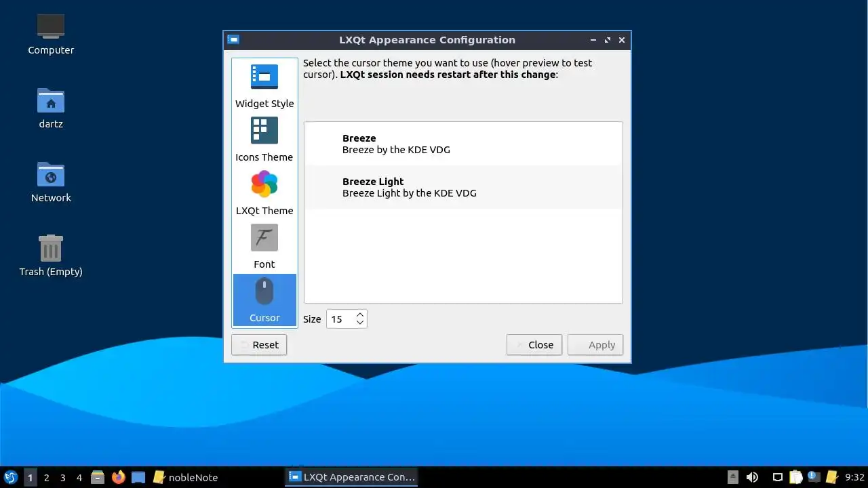The width and height of the screenshot is (868, 488).
Task: Decrease cursor size with the down arrow
Action: [x=360, y=323]
